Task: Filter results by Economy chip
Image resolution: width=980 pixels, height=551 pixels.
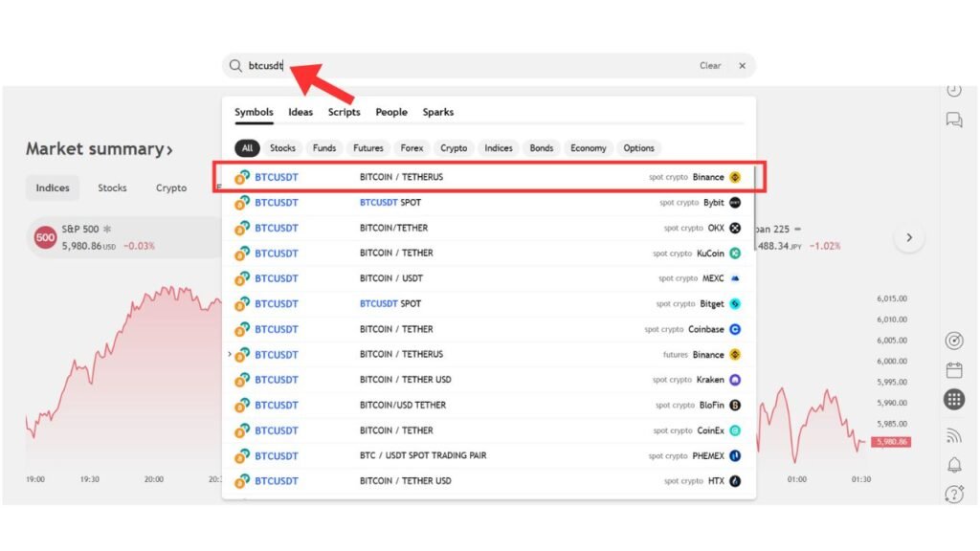Action: point(589,148)
